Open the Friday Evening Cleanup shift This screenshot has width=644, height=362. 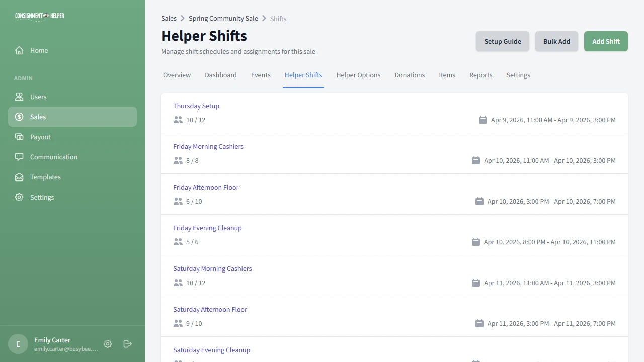point(207,228)
